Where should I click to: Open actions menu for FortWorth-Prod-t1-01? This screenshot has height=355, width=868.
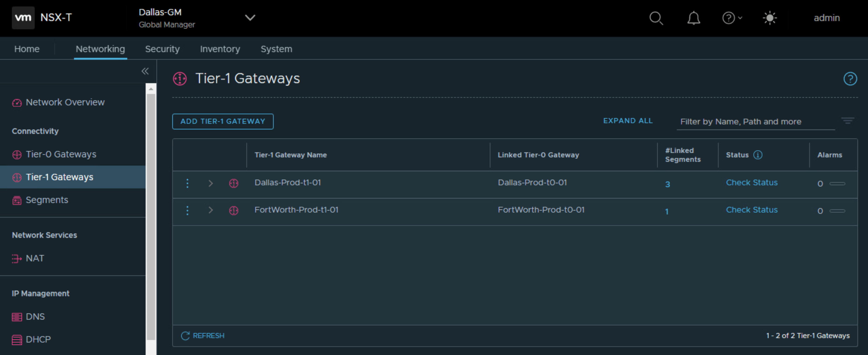pos(187,211)
